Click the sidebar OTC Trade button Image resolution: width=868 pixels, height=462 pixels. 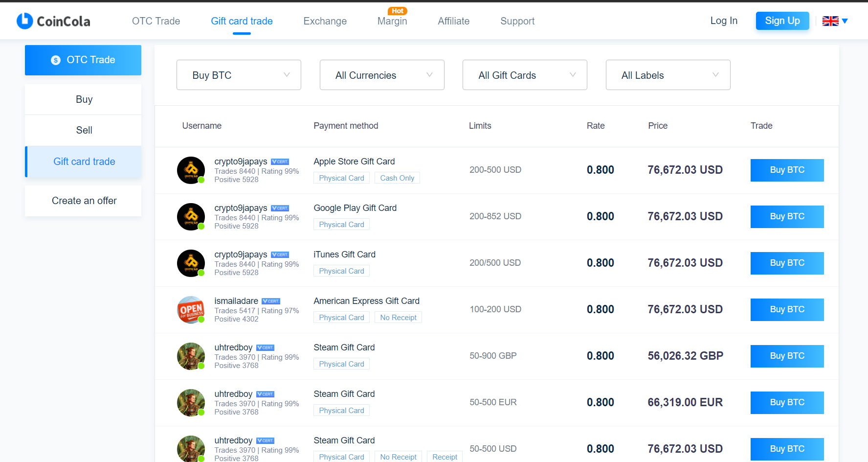(x=83, y=60)
